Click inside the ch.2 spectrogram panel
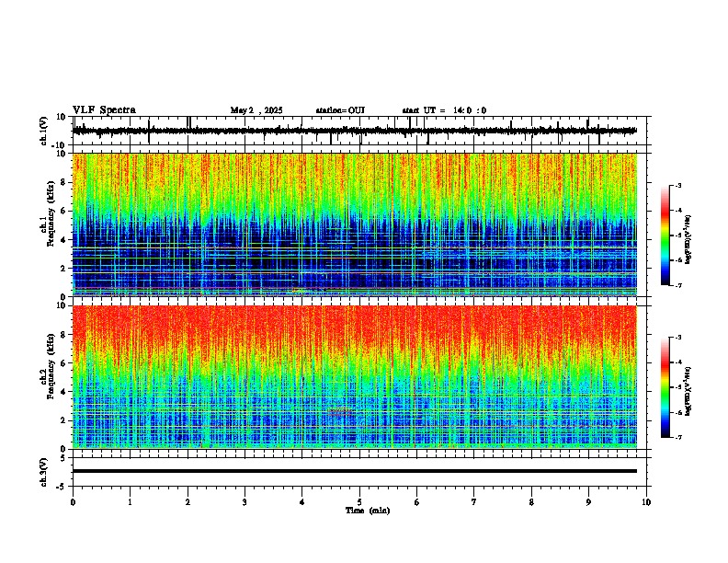The height and width of the screenshot is (563, 728). (355, 377)
